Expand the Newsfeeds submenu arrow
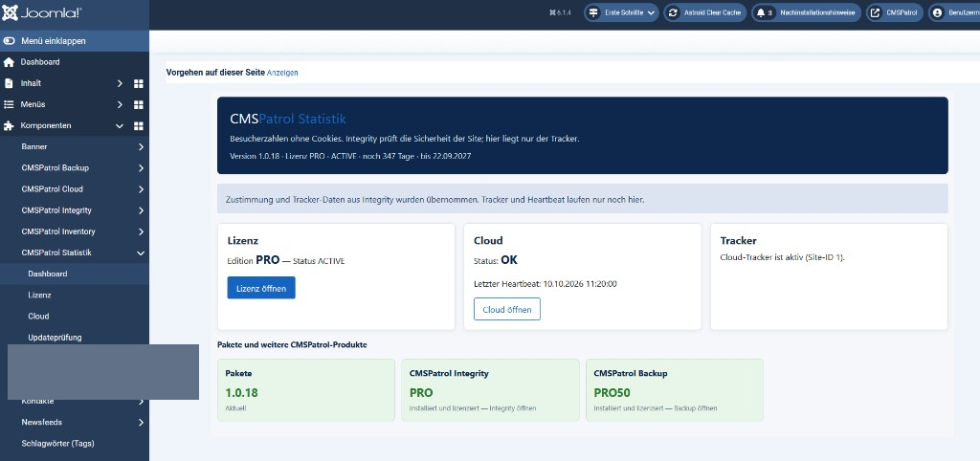The height and width of the screenshot is (461, 980). point(141,423)
